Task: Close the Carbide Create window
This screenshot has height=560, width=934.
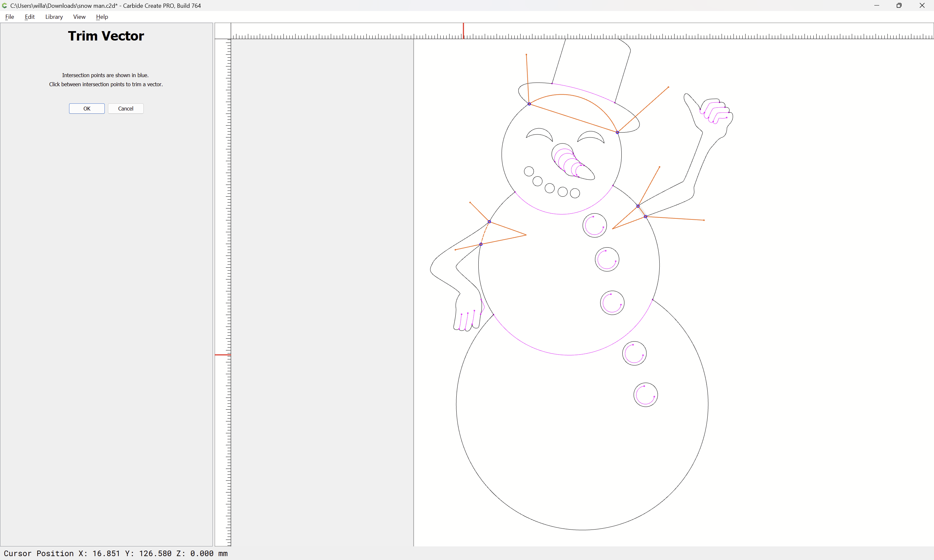Action: click(922, 6)
